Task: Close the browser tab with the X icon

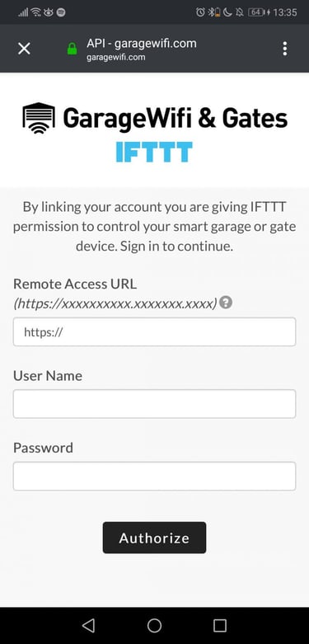Action: [x=24, y=49]
